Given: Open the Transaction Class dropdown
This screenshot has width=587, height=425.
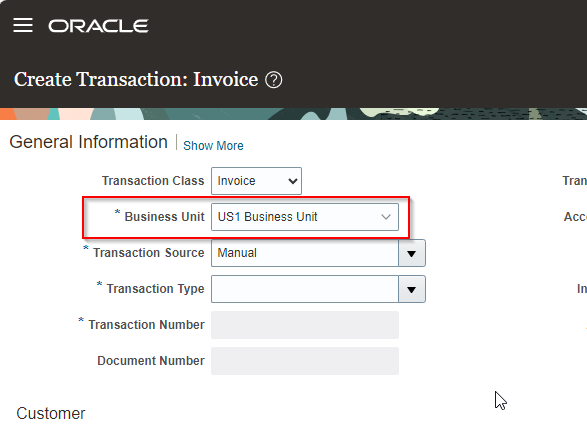Looking at the screenshot, I should [256, 181].
